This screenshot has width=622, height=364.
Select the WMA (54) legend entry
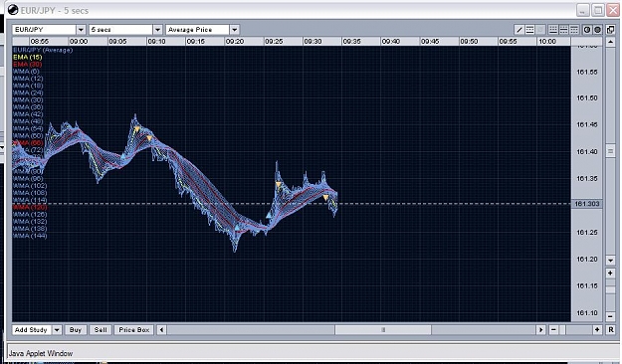28,128
